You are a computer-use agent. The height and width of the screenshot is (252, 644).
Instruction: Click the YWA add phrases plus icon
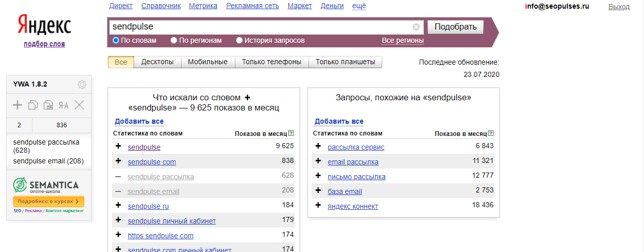(18, 105)
